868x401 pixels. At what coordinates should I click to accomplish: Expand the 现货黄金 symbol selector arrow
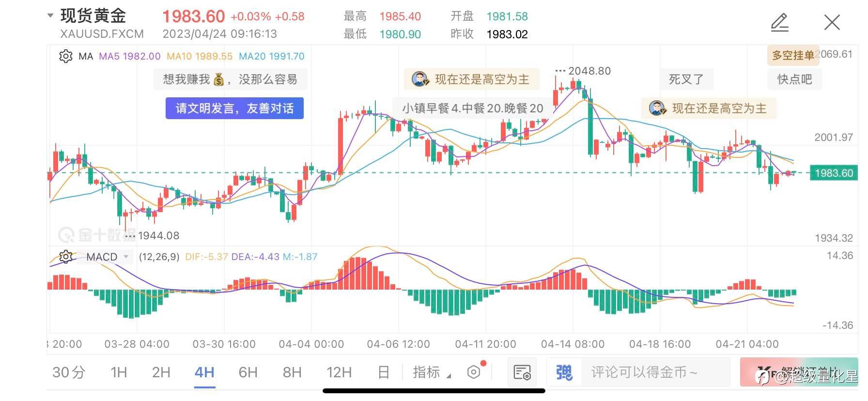click(50, 15)
